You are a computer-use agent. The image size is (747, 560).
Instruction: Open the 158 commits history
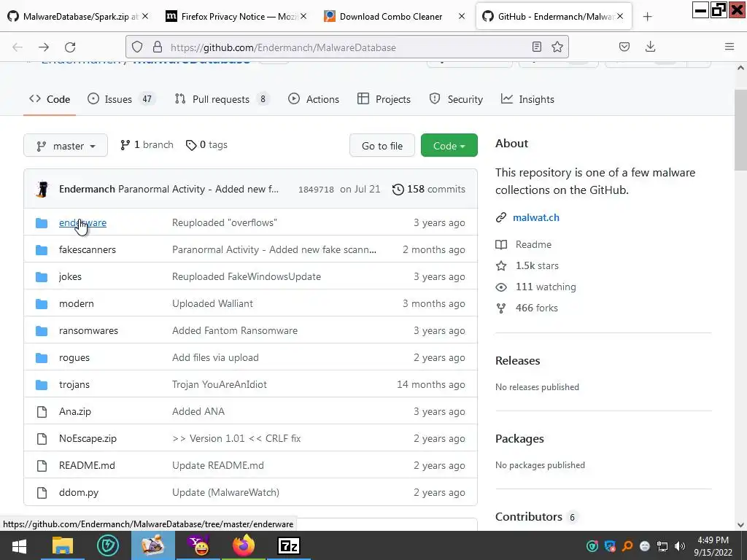428,189
